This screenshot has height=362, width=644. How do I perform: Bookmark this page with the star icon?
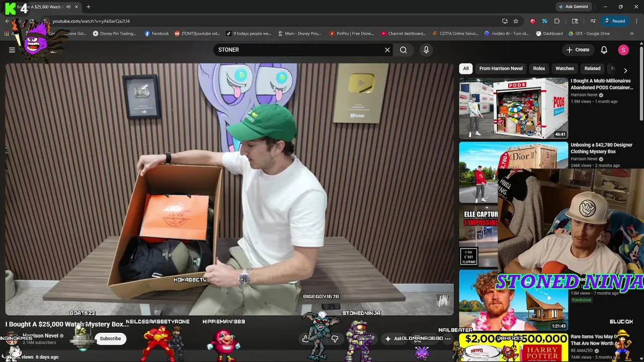pyautogui.click(x=516, y=21)
